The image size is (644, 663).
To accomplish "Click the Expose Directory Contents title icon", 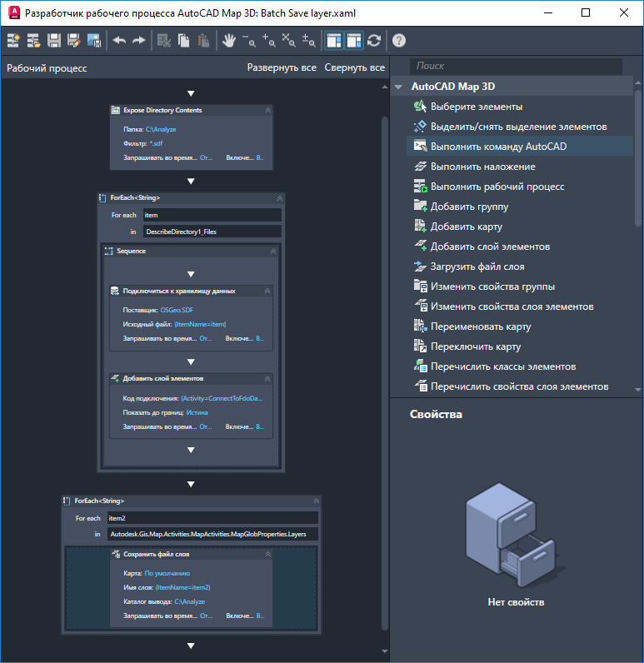I will pos(116,110).
